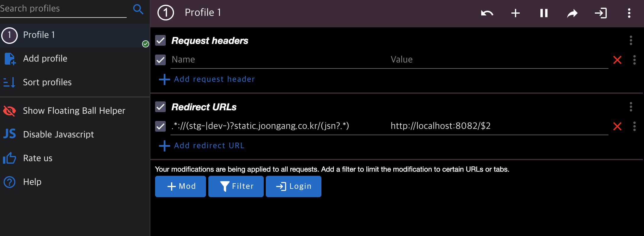The width and height of the screenshot is (644, 236).
Task: Click the sign-in icon in the top toolbar
Action: tap(600, 13)
